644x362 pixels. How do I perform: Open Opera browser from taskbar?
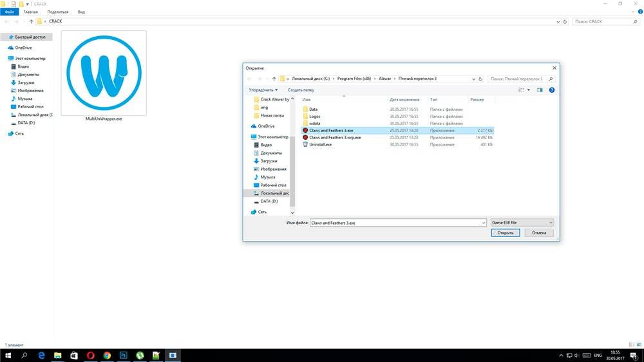90,356
